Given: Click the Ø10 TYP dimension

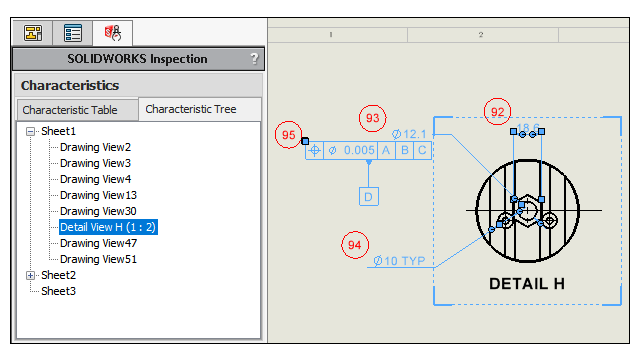Looking at the screenshot, I should (399, 261).
